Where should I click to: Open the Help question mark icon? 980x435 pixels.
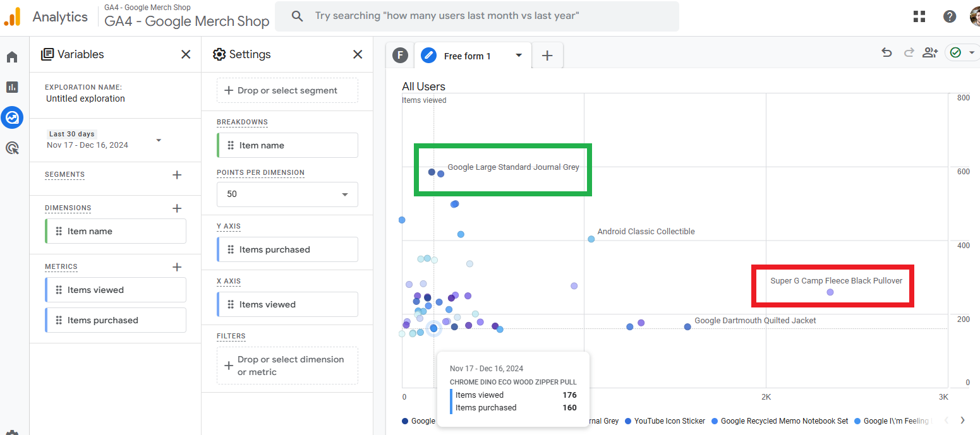click(x=950, y=16)
